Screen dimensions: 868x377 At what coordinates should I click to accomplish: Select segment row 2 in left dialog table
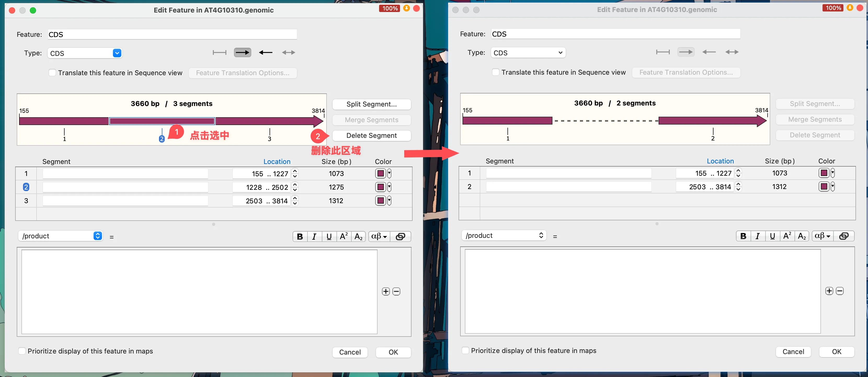[x=26, y=187]
